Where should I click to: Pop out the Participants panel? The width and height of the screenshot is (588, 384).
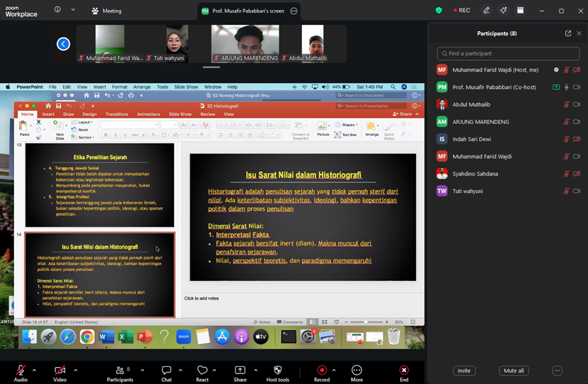tap(568, 33)
